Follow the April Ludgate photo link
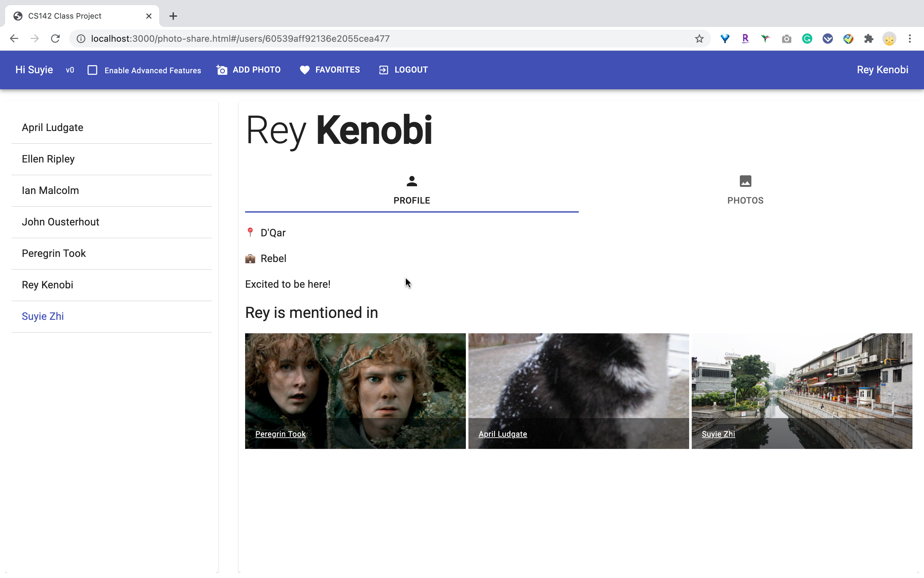 pos(502,434)
